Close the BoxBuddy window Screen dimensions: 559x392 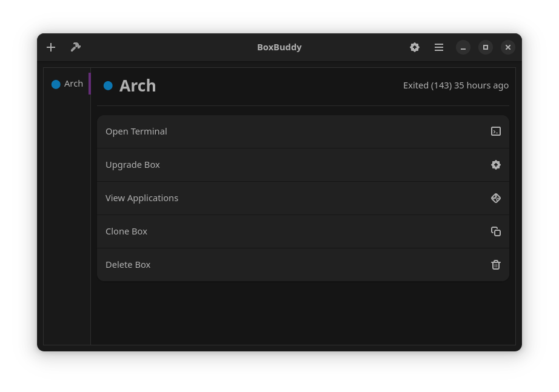[507, 47]
